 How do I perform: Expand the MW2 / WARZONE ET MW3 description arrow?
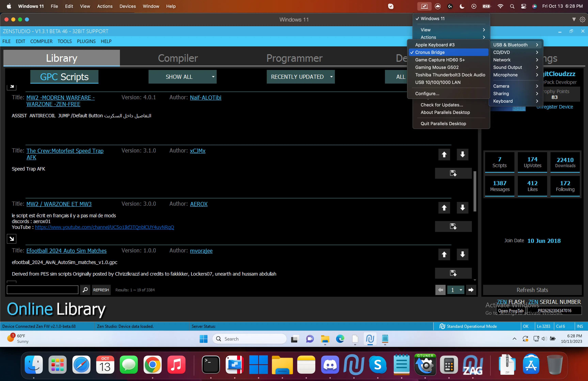(x=12, y=239)
